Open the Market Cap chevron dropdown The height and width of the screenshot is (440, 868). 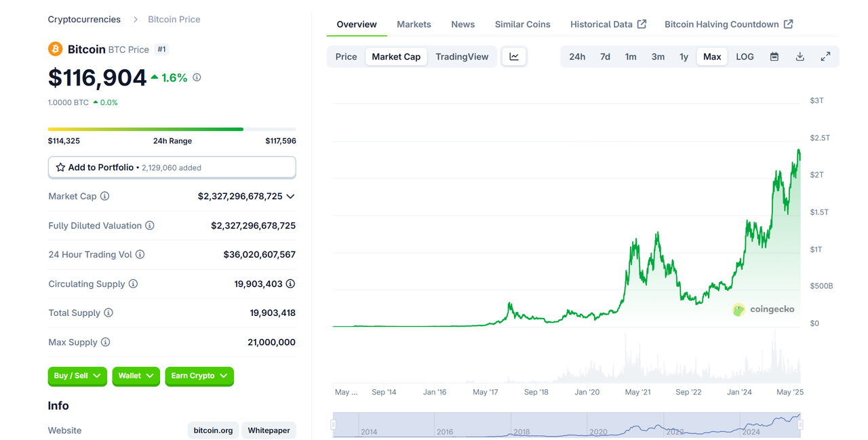(290, 196)
